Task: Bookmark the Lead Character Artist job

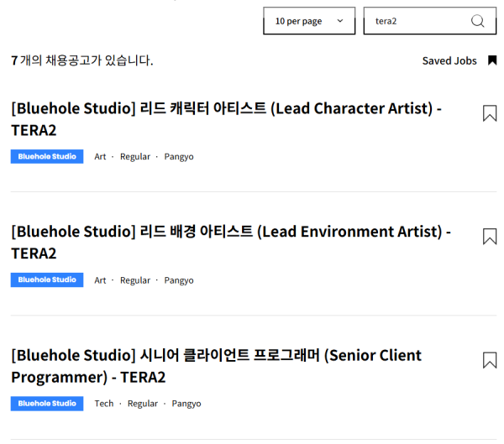Action: [x=490, y=113]
